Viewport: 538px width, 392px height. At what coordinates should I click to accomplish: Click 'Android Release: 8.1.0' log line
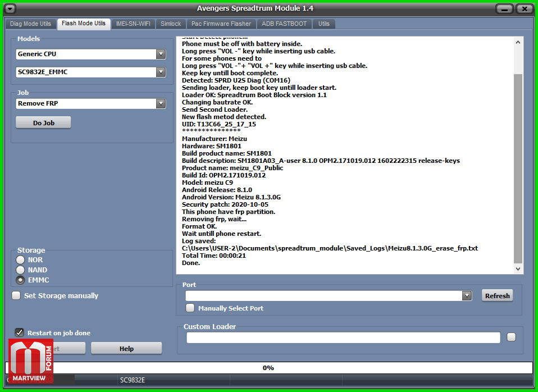217,190
